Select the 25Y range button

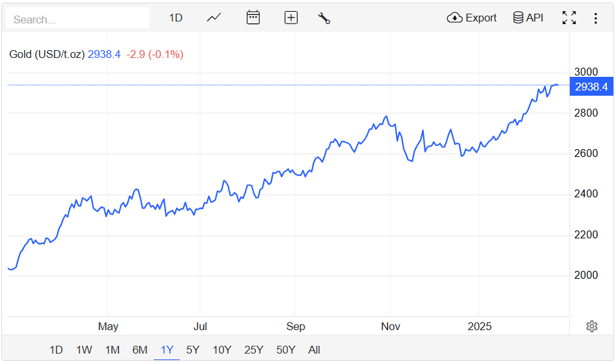tap(253, 350)
